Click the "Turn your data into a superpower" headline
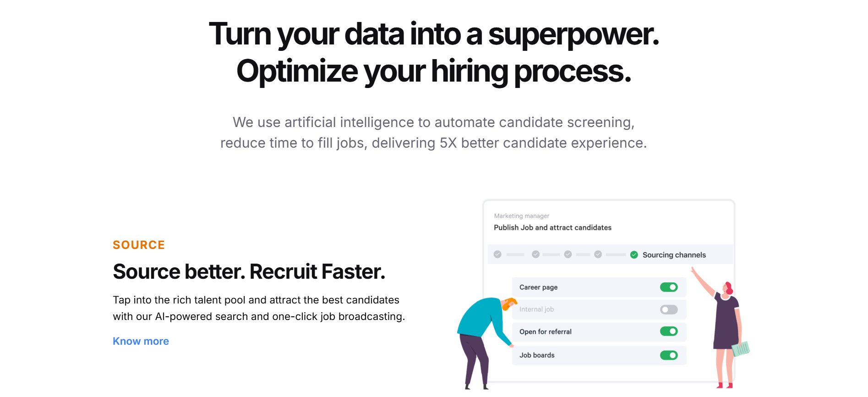The image size is (868, 397). click(433, 34)
